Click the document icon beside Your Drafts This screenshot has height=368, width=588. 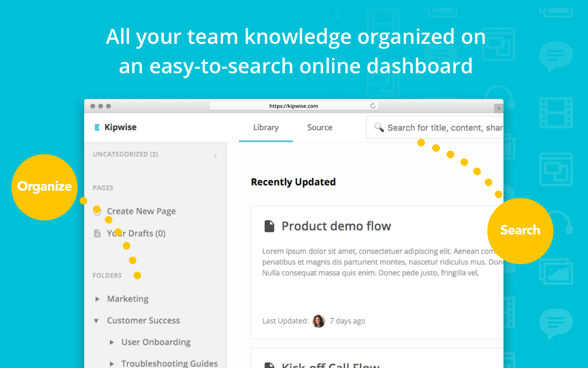[97, 233]
